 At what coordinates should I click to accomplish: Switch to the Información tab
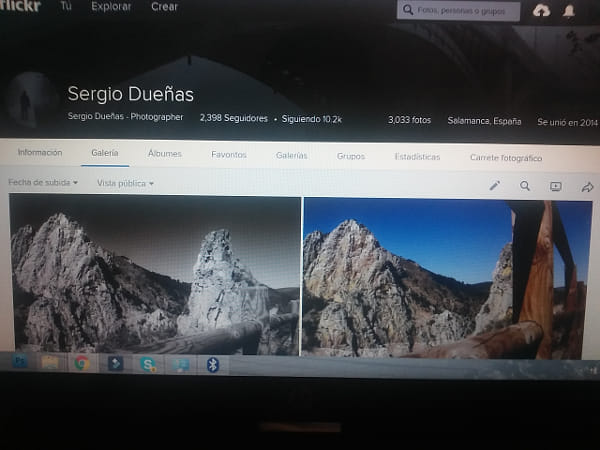pos(40,152)
